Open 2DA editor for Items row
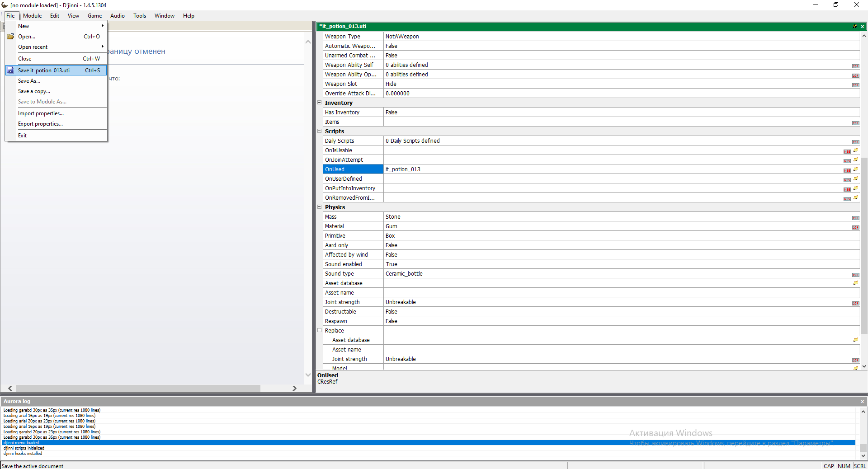The width and height of the screenshot is (868, 469). 855,123
